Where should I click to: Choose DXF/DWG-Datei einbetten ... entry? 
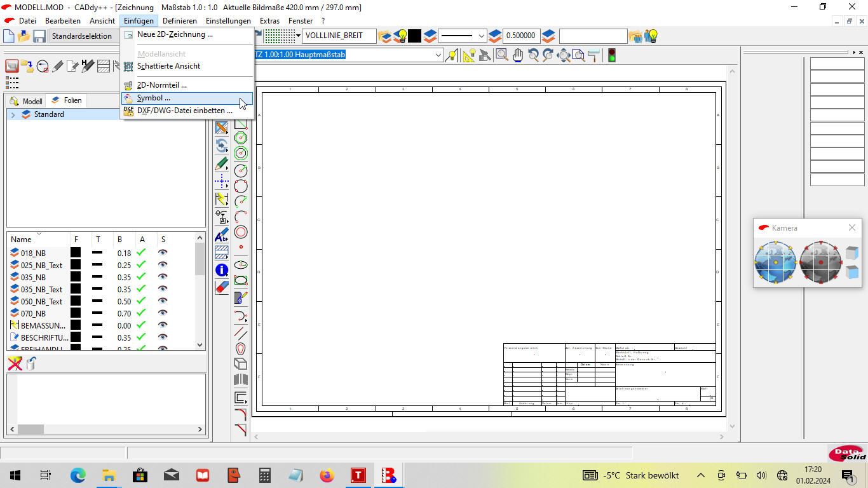point(187,111)
